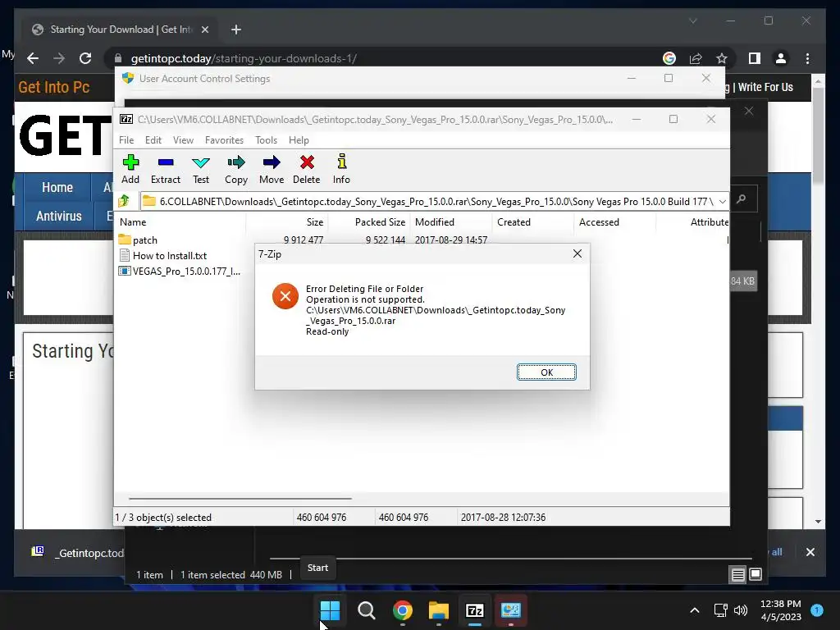Viewport: 840px width, 630px height.
Task: Click the _Getintopc downloaded file item
Action: point(78,553)
